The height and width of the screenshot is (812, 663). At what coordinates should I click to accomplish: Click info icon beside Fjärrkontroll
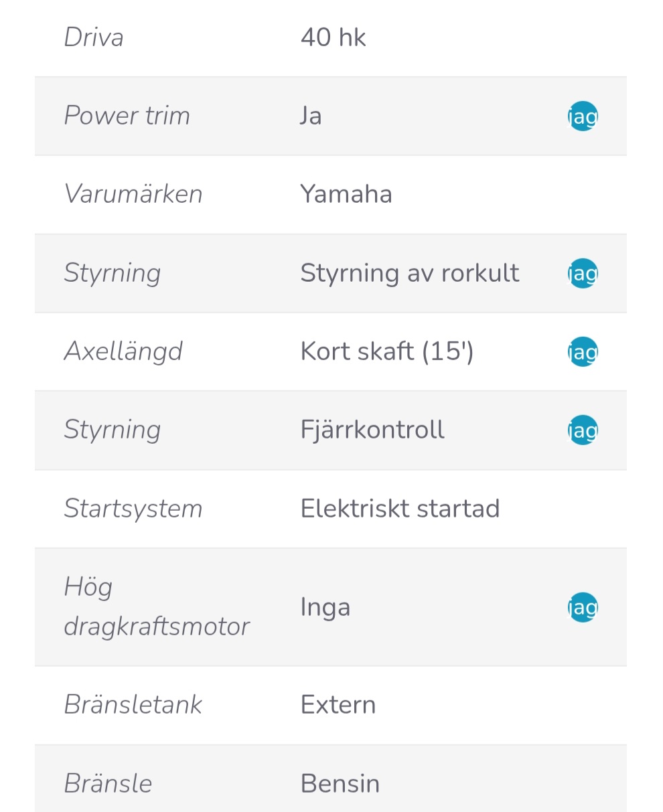pos(583,430)
